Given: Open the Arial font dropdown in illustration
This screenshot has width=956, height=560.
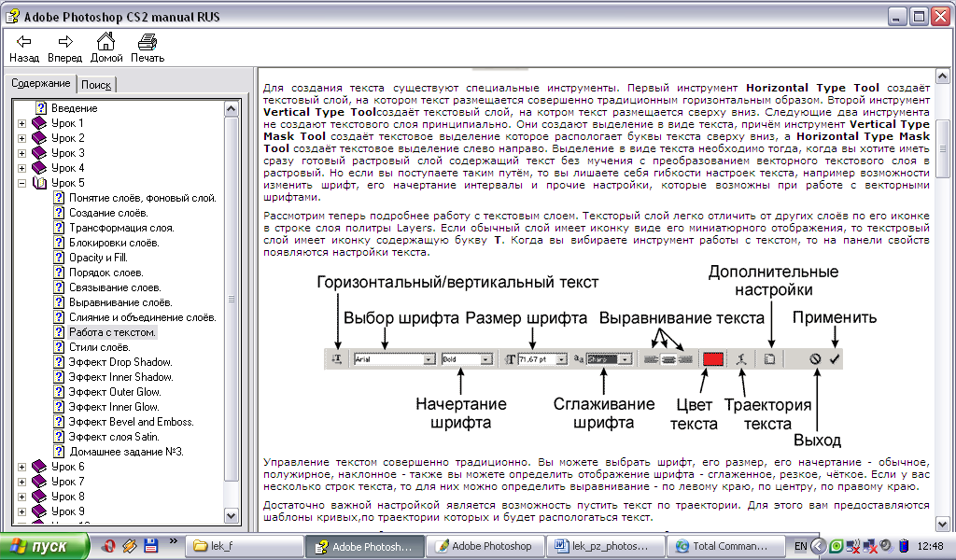Looking at the screenshot, I should pos(429,359).
